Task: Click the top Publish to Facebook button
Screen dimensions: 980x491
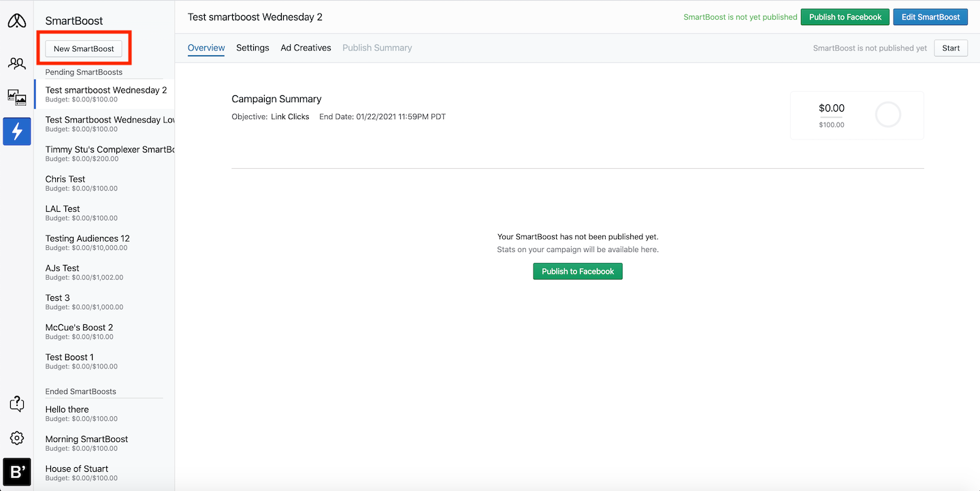Action: [x=845, y=17]
